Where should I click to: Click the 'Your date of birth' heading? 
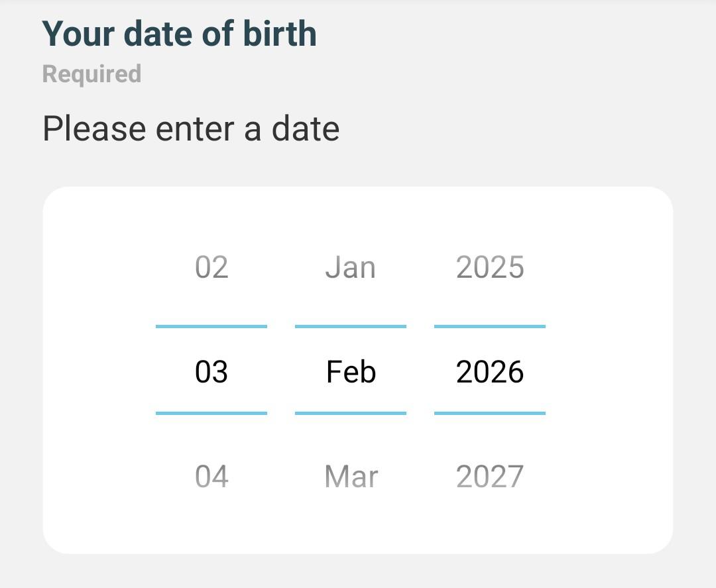[179, 34]
